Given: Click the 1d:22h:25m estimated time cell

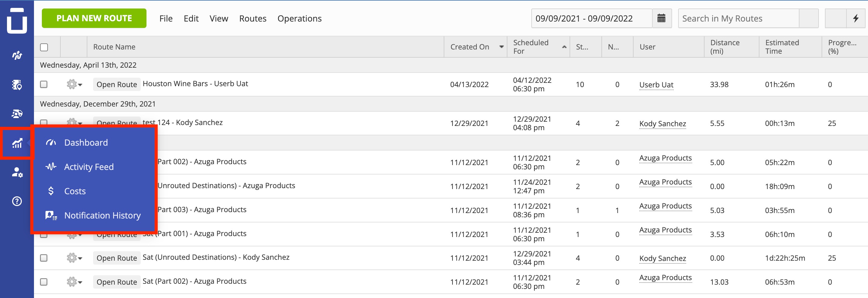Looking at the screenshot, I should [x=785, y=258].
